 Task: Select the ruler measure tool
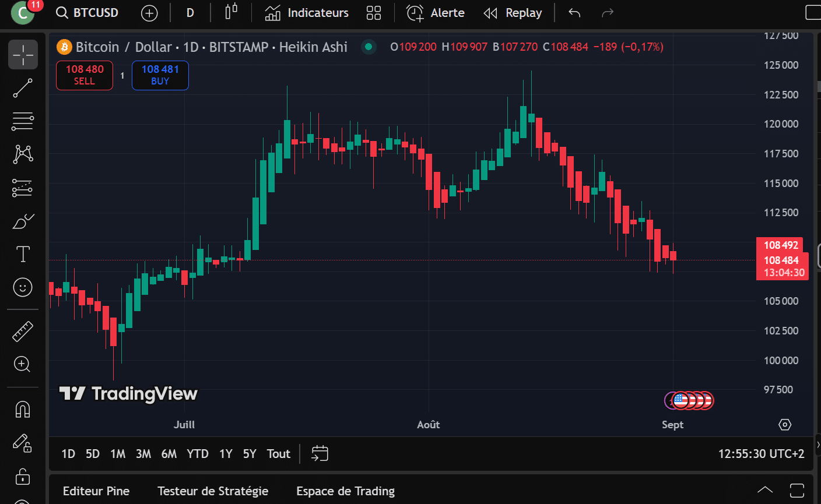point(23,332)
